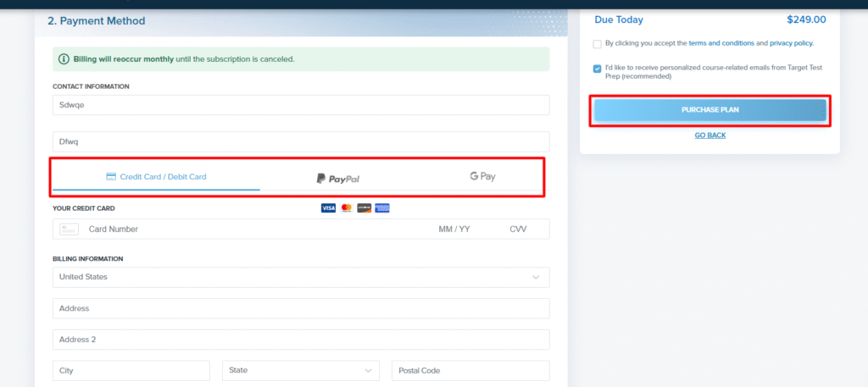The height and width of the screenshot is (387, 868).
Task: Click the 'Due Today' label
Action: [x=619, y=20]
